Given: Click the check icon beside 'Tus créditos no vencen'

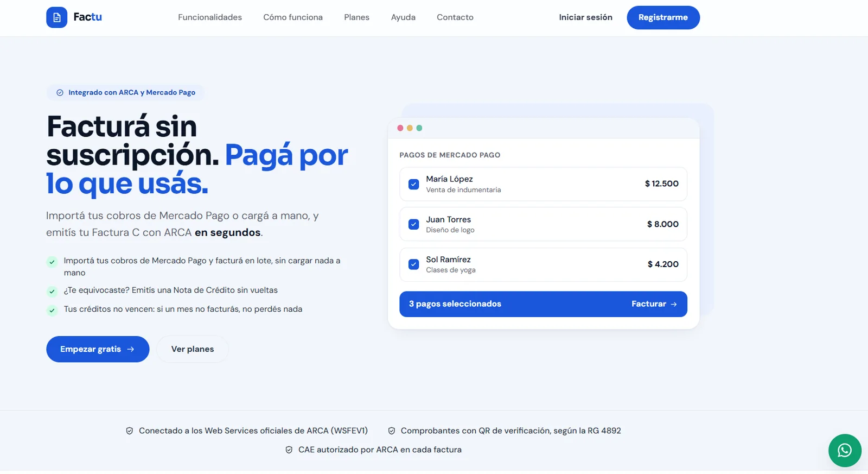Looking at the screenshot, I should [x=52, y=311].
